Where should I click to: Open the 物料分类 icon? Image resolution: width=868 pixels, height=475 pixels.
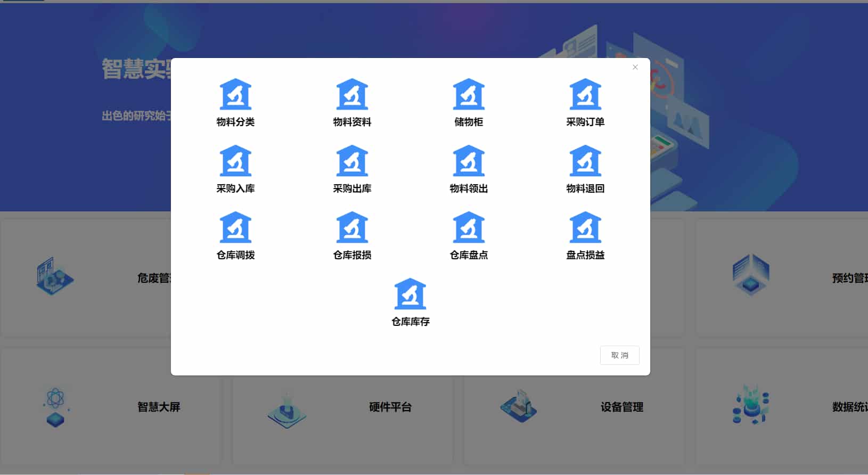(235, 94)
